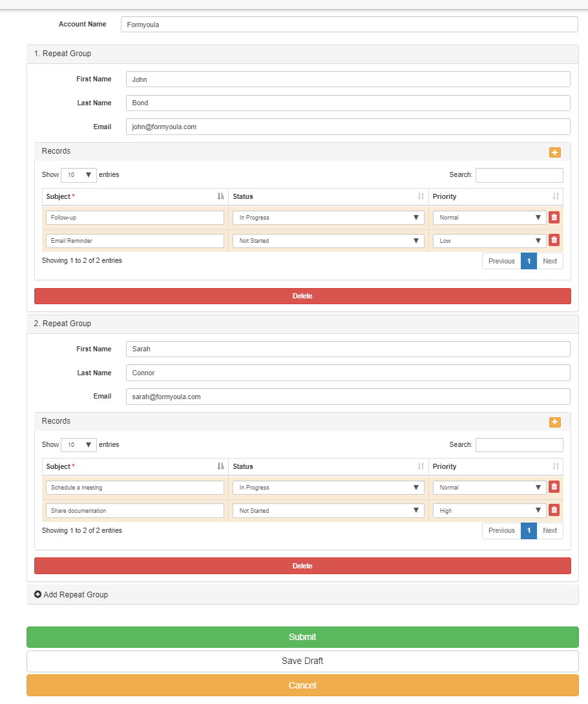This screenshot has width=588, height=704.
Task: Click Showing 1 to 2 text under Sarah's records
Action: [x=82, y=530]
